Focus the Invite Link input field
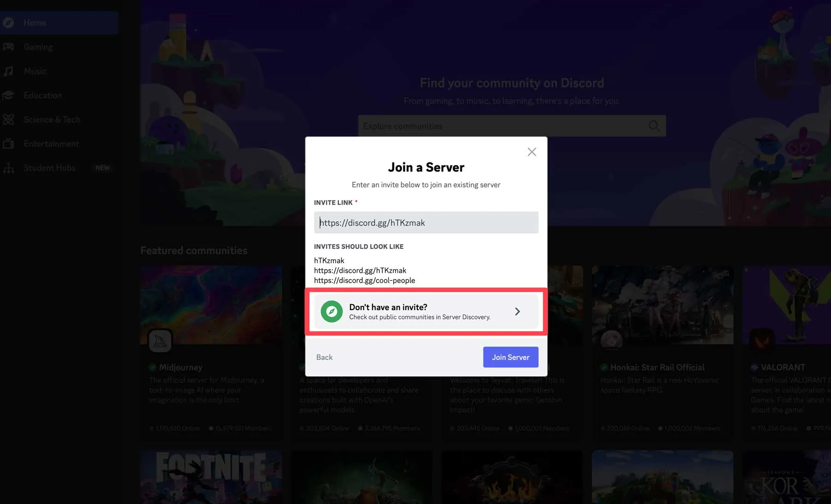 point(426,222)
